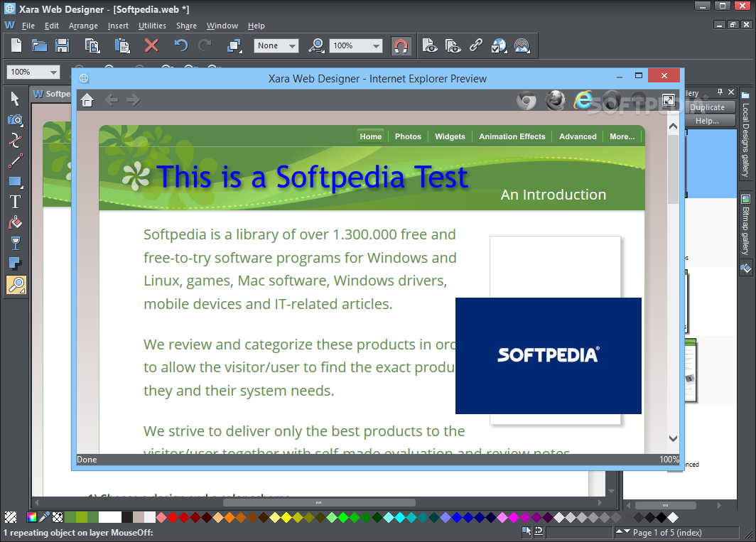756x542 pixels.
Task: Click the chain Link icon in the toolbar
Action: (x=476, y=45)
